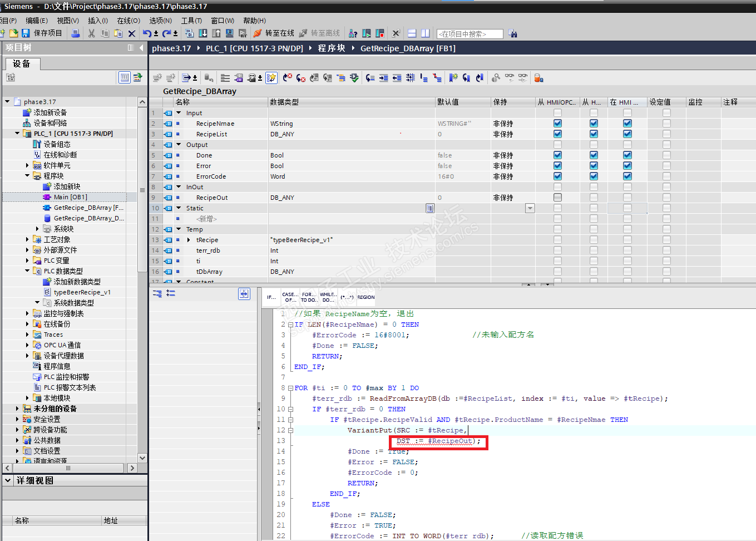The height and width of the screenshot is (541, 756).
Task: Toggle HMI/OPC checkbox for RecipeOut row
Action: (557, 198)
